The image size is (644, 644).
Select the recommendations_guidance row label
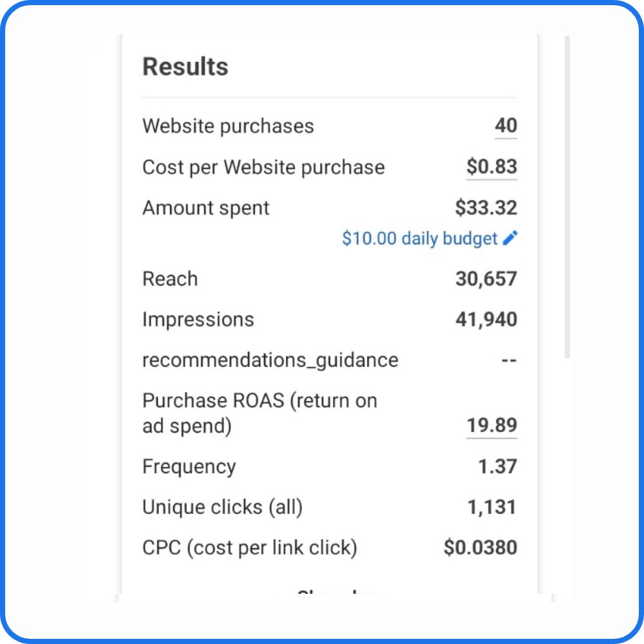[270, 361]
